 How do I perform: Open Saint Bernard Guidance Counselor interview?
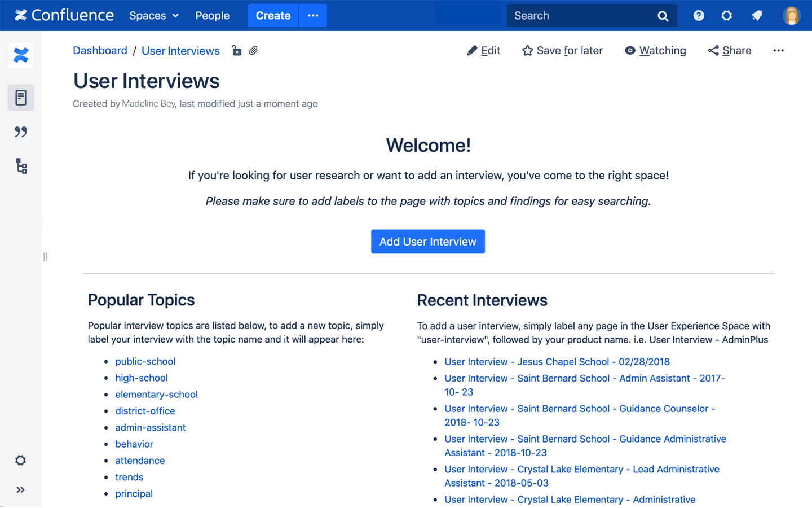580,415
